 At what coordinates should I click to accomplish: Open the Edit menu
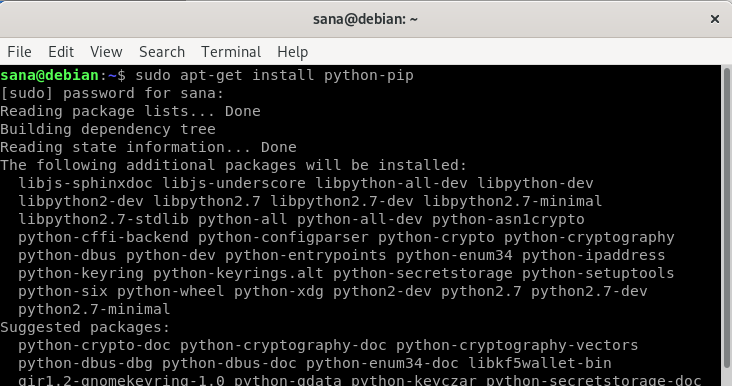(x=61, y=52)
